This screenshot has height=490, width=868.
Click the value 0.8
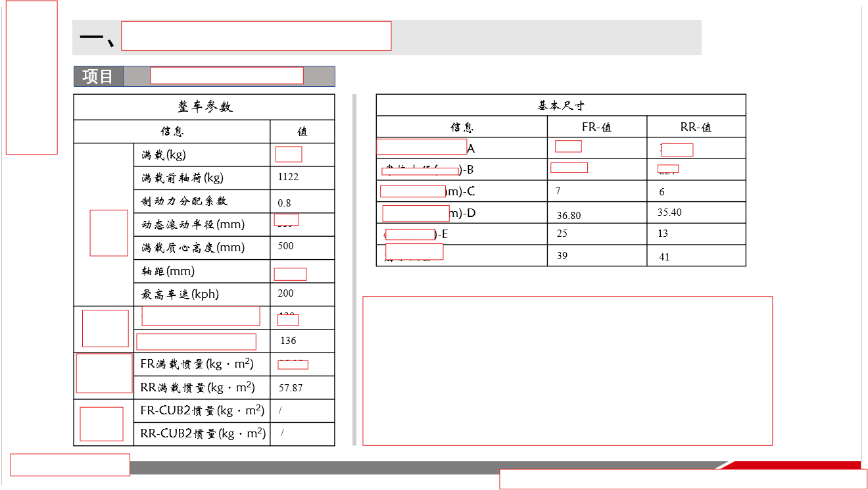click(x=284, y=203)
